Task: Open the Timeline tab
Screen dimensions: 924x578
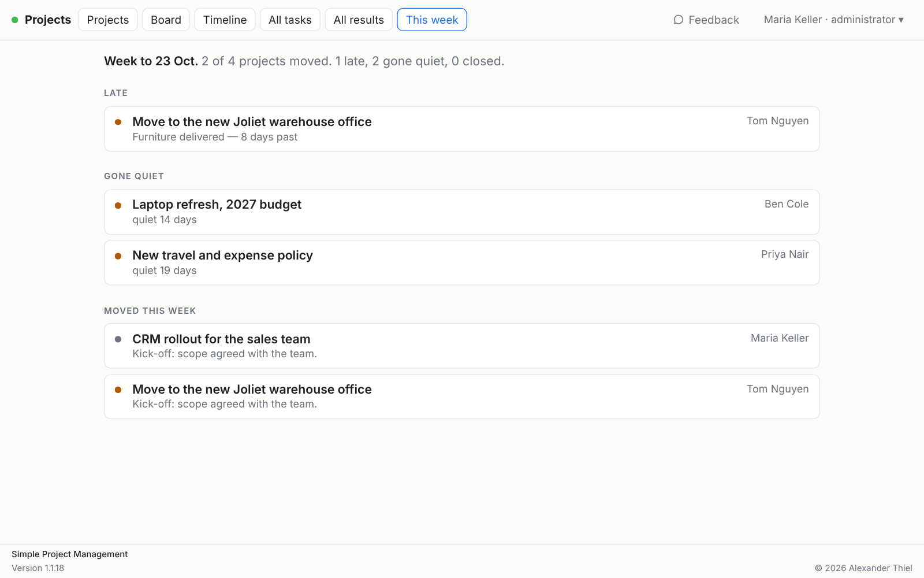Action: [x=225, y=20]
